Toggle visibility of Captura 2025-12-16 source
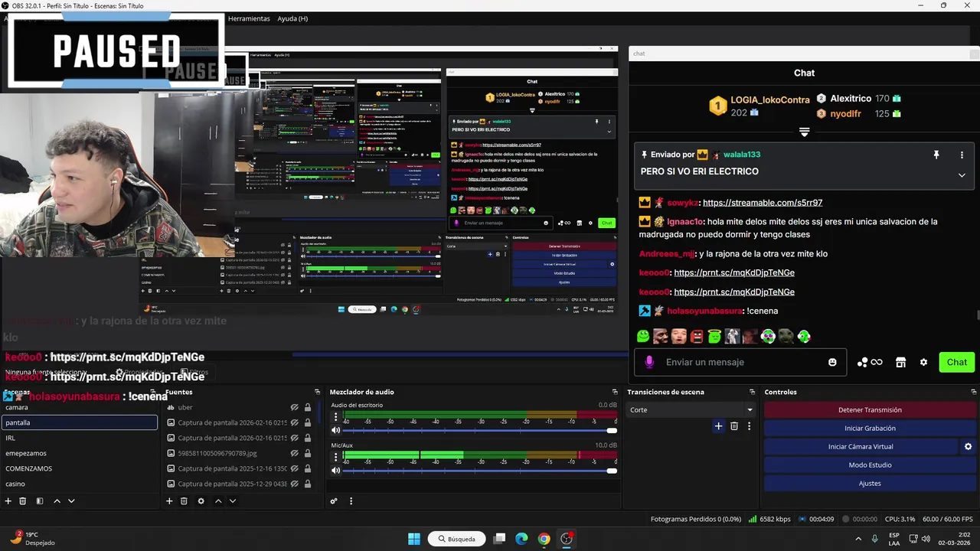Screen dimensions: 980x551 click(x=294, y=468)
